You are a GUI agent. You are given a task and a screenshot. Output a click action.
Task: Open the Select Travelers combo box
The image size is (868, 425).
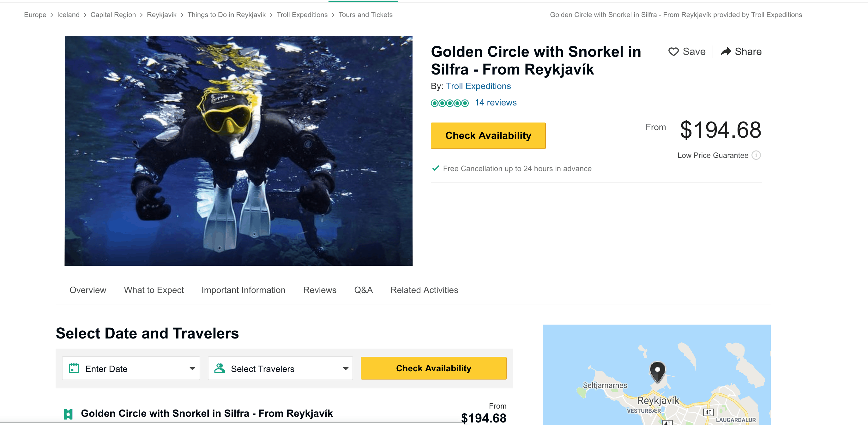280,368
